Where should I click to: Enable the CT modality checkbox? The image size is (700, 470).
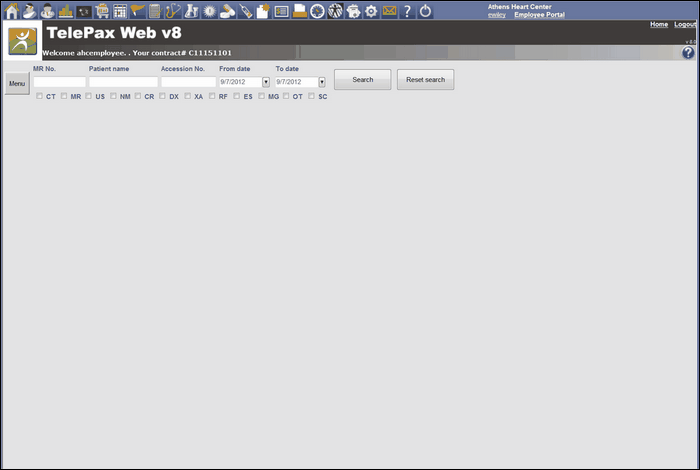[x=40, y=96]
